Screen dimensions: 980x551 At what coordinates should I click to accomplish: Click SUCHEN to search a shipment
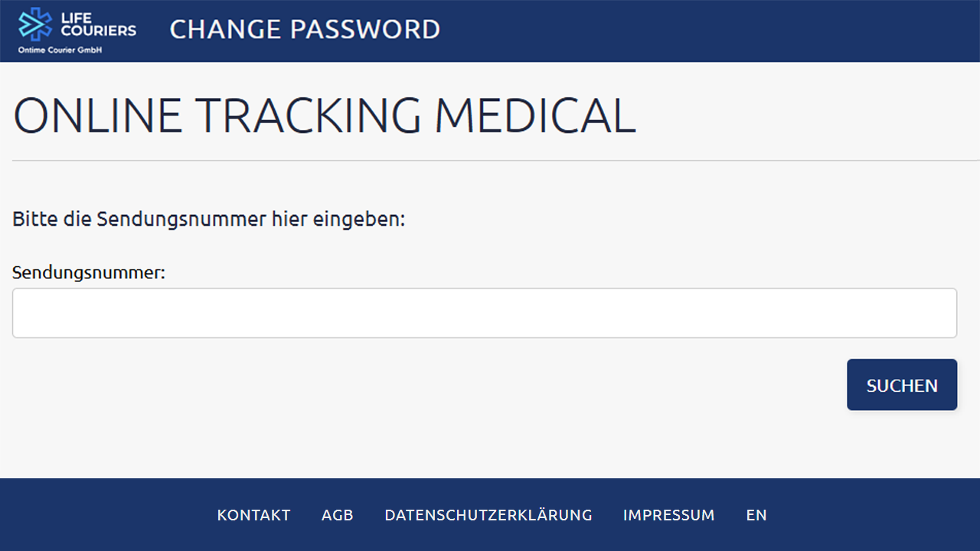click(x=901, y=385)
